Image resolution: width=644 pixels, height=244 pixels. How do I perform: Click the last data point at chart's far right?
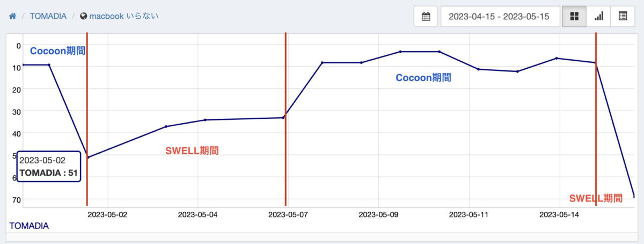(634, 196)
